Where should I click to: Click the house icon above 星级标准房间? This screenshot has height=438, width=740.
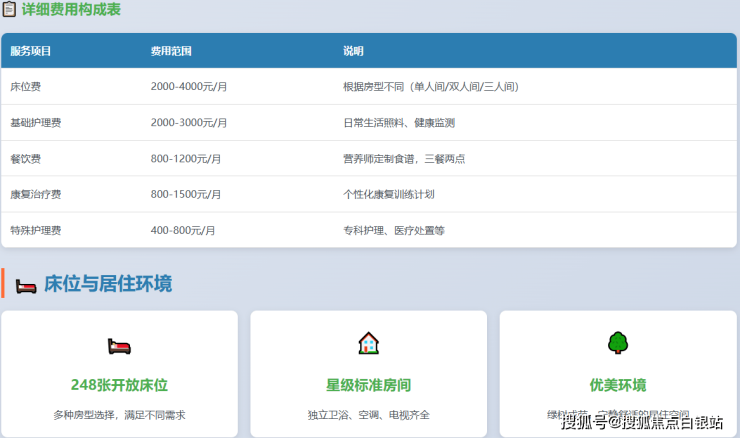[x=368, y=343]
